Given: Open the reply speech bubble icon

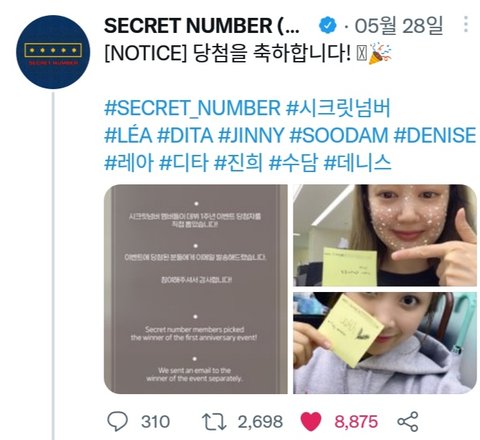Looking at the screenshot, I should (117, 422).
